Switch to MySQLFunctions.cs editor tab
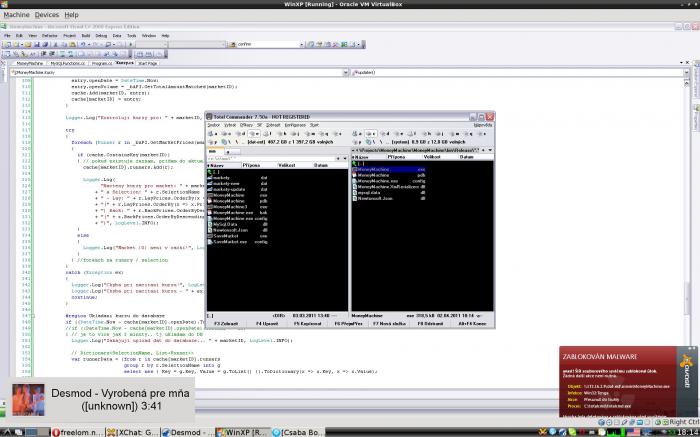 tap(67, 63)
